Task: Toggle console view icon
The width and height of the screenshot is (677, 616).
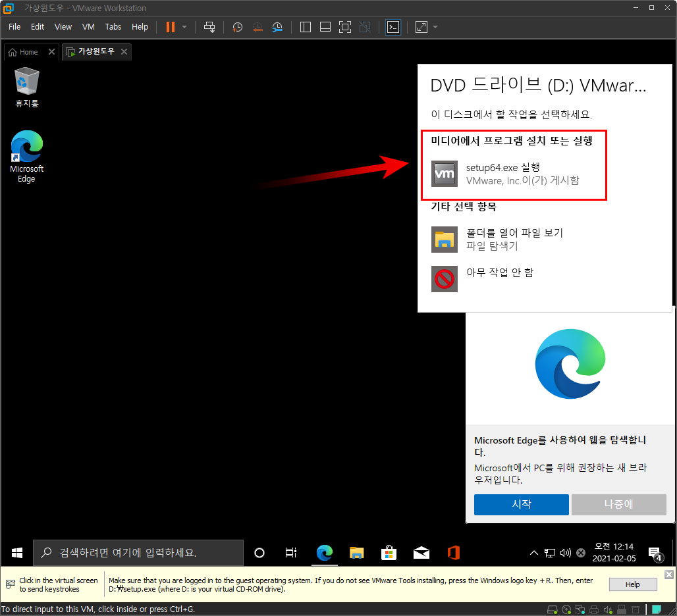Action: (393, 27)
